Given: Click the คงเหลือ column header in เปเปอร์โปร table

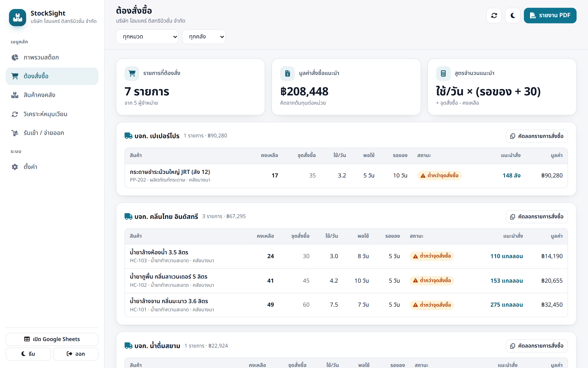Looking at the screenshot, I should point(269,155).
